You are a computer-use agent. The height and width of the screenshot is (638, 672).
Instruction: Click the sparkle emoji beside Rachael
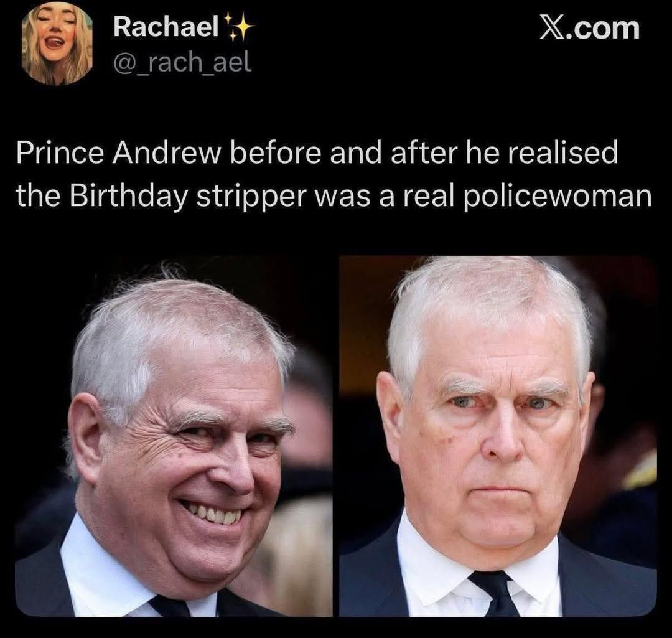(x=239, y=27)
